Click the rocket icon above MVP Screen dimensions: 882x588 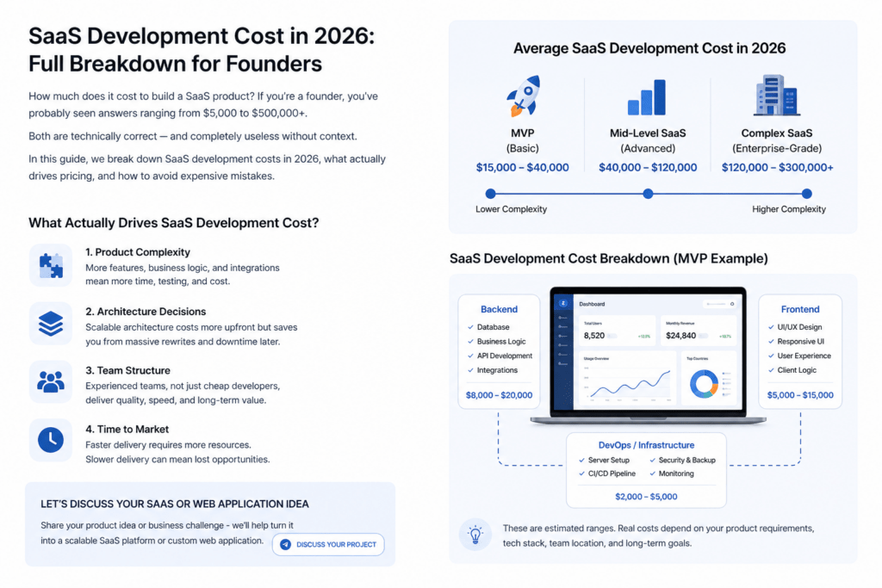(523, 96)
